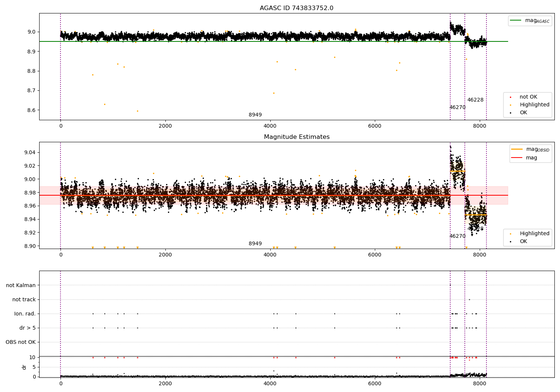Click y-axis tick '8.8' in top plot
Screen dimensions: 560x392
[32, 71]
